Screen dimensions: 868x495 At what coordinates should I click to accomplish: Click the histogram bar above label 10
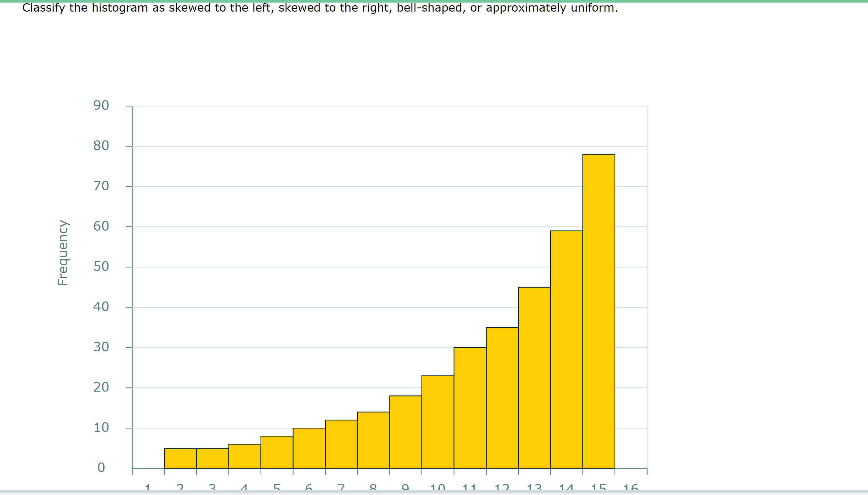pyautogui.click(x=438, y=422)
